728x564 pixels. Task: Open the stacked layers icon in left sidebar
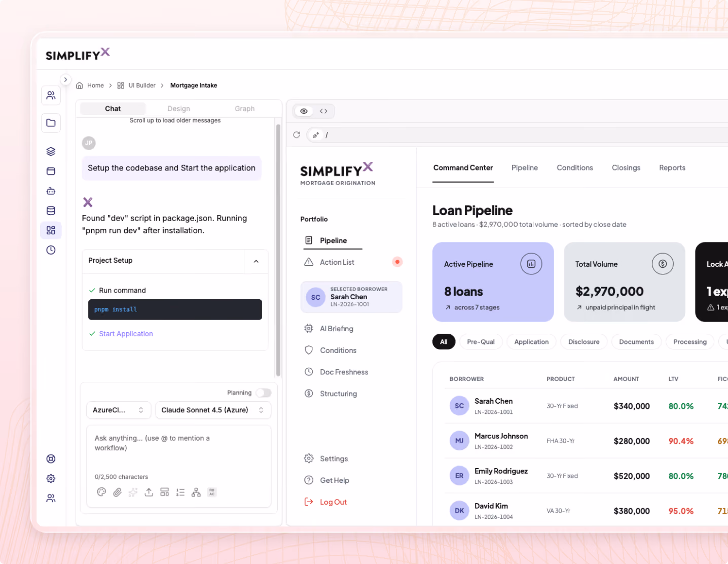[51, 152]
